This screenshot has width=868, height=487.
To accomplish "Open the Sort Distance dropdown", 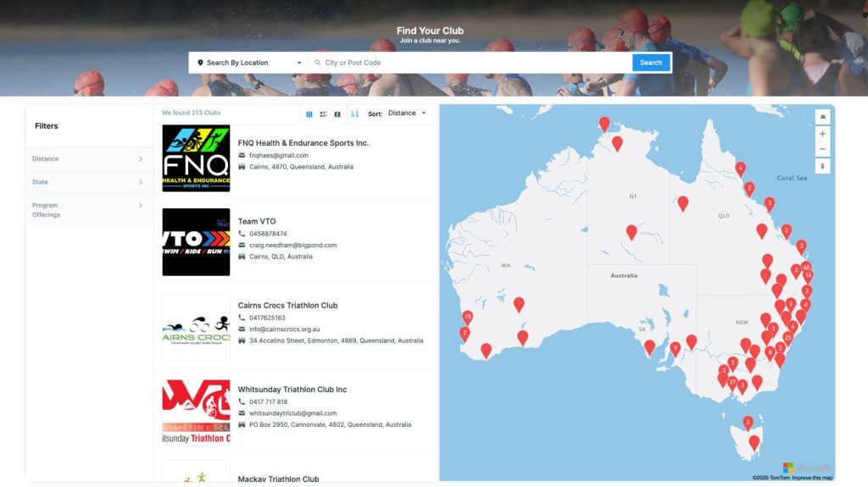I will tap(407, 113).
